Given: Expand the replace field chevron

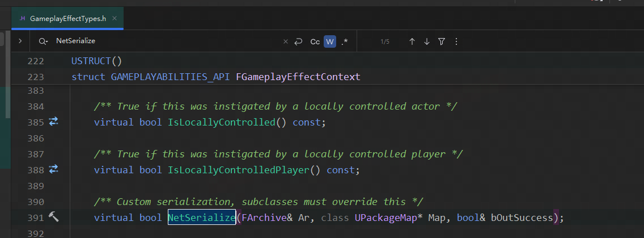Looking at the screenshot, I should click(20, 41).
